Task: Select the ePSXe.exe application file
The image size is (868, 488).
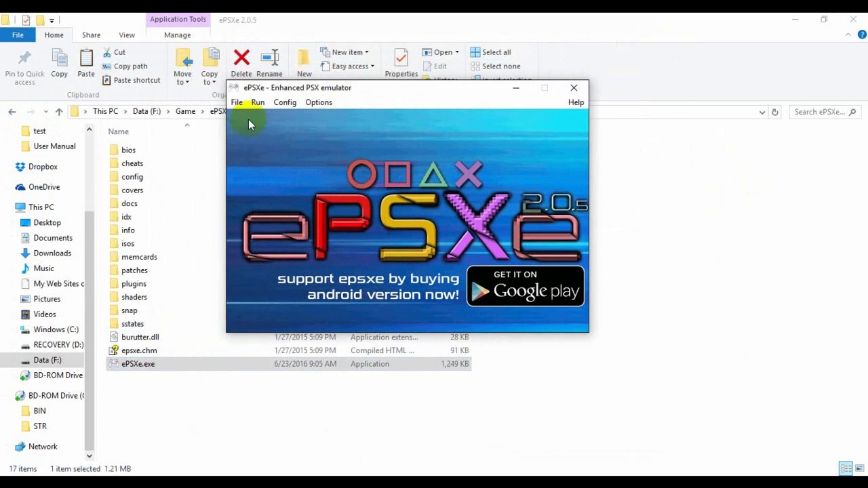Action: [x=138, y=364]
